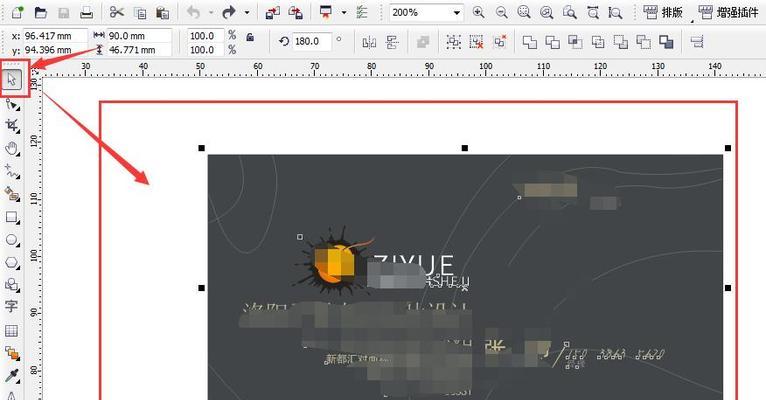Expand the undo history dropdown arrow

pyautogui.click(x=211, y=12)
